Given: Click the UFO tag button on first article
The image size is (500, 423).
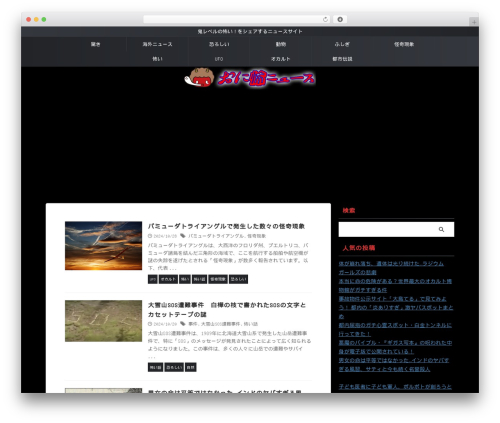Looking at the screenshot, I should coord(153,279).
